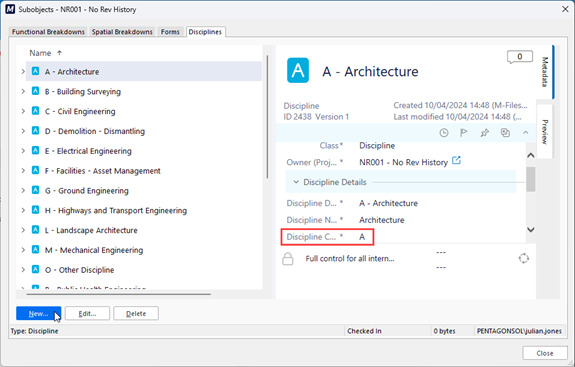Image resolution: width=575 pixels, height=367 pixels.
Task: Expand the C - Civil Engineering item
Action: (x=23, y=111)
